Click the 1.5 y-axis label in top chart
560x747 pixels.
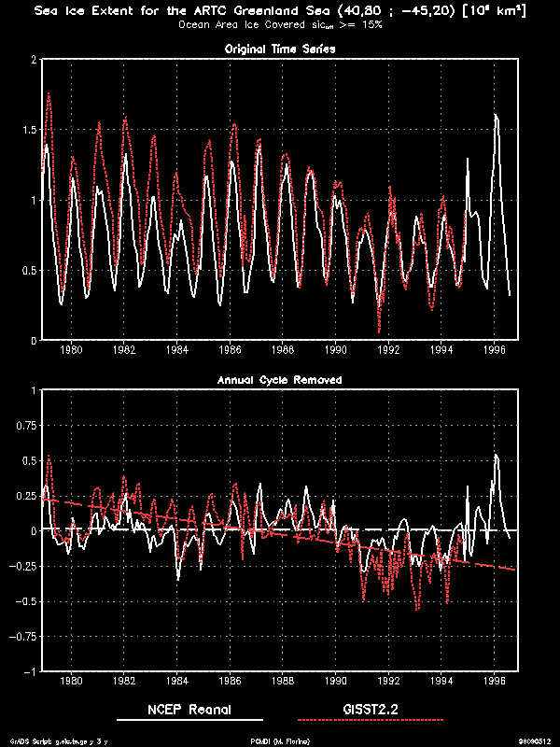28,130
